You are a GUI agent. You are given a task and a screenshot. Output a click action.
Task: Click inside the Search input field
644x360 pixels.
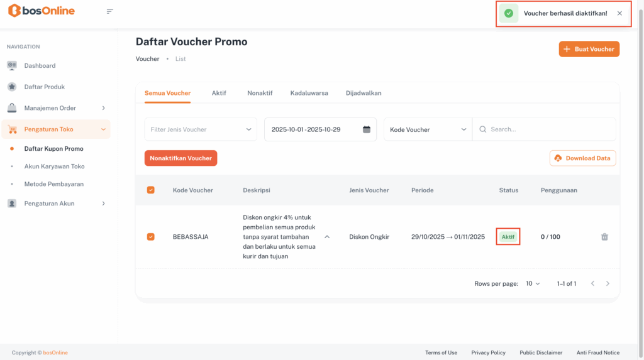(x=547, y=129)
